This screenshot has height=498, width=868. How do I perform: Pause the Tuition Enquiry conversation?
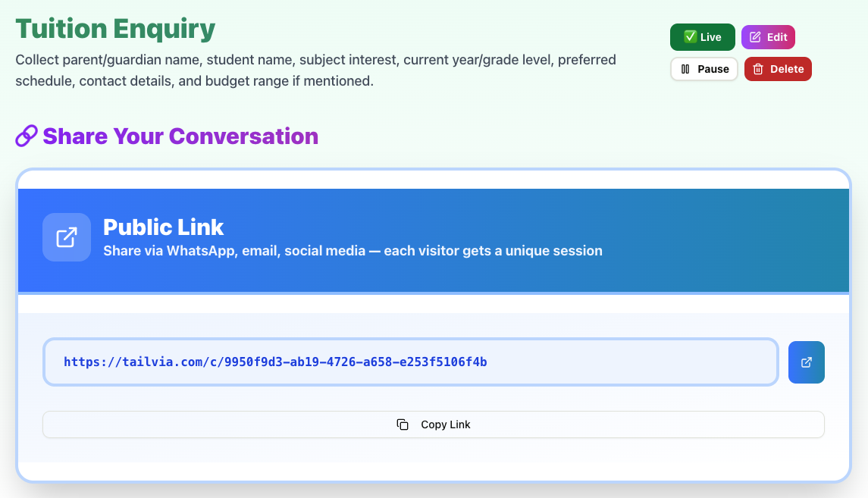[703, 68]
